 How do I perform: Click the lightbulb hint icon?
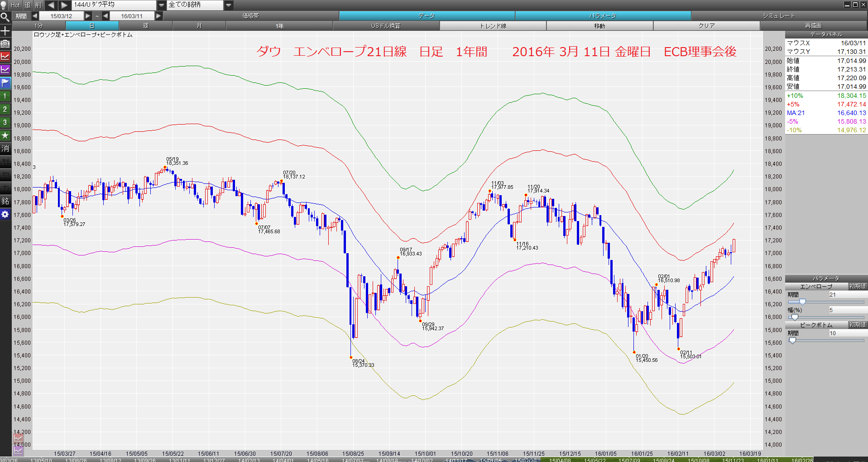click(4, 5)
